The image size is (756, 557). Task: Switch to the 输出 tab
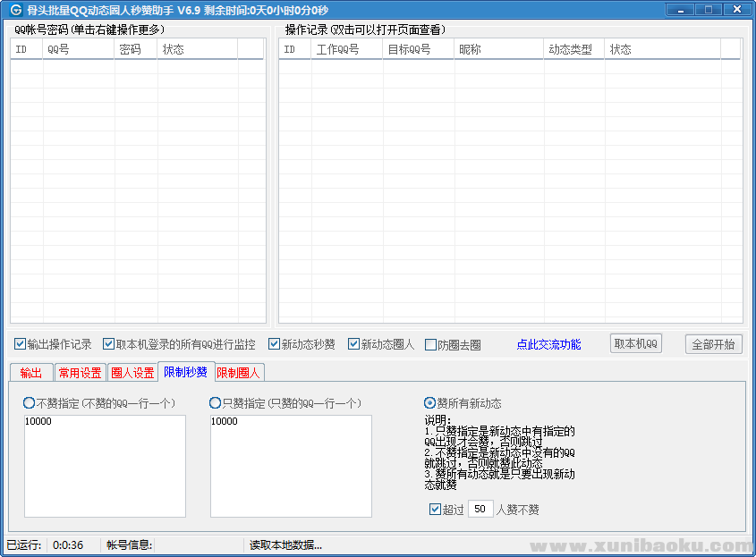[30, 373]
